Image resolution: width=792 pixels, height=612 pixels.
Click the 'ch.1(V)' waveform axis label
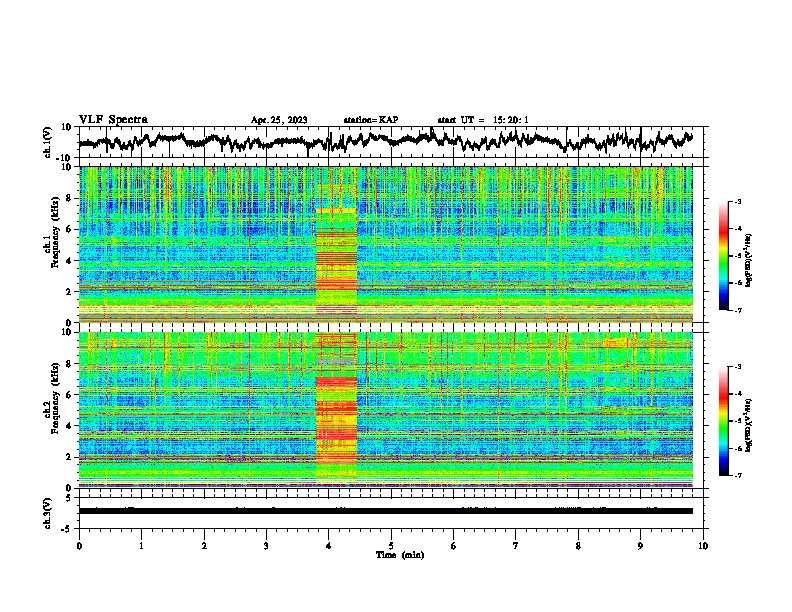[x=48, y=142]
